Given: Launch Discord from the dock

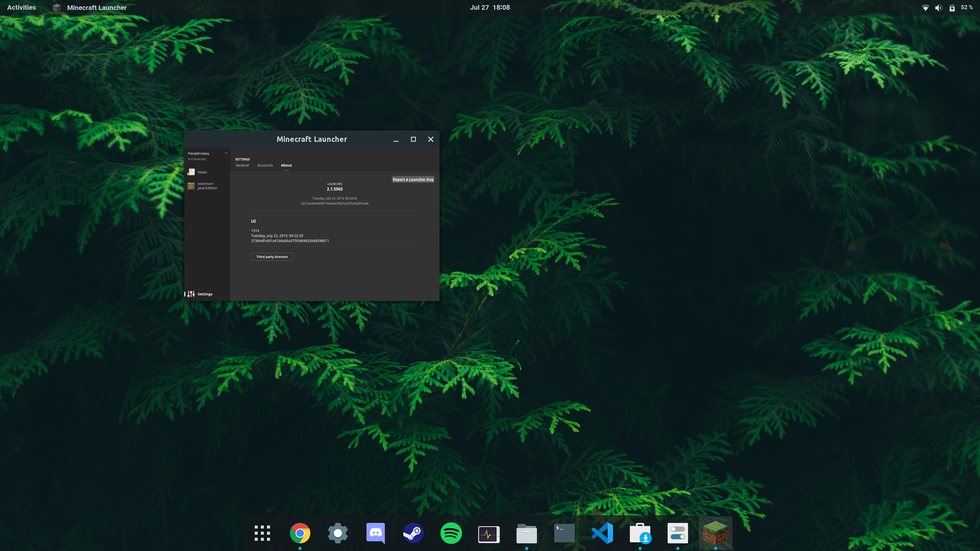Looking at the screenshot, I should pyautogui.click(x=375, y=533).
